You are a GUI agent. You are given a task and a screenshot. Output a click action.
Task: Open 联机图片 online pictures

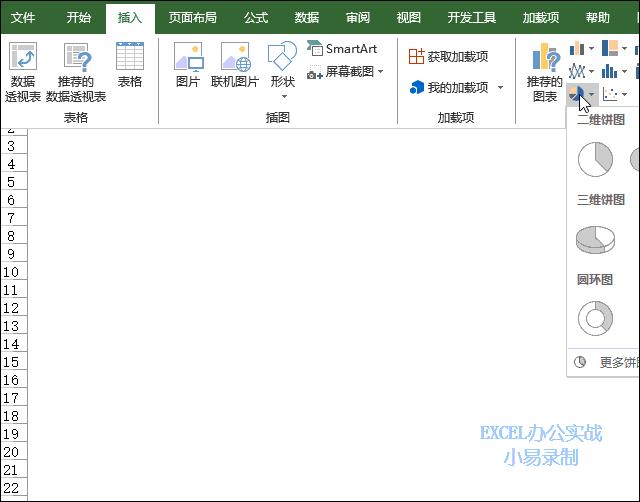(x=235, y=65)
